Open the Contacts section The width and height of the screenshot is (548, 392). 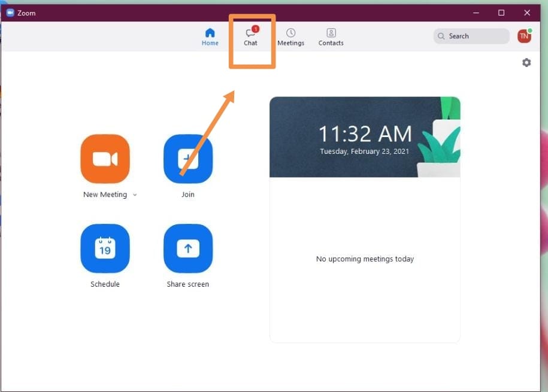(x=331, y=37)
